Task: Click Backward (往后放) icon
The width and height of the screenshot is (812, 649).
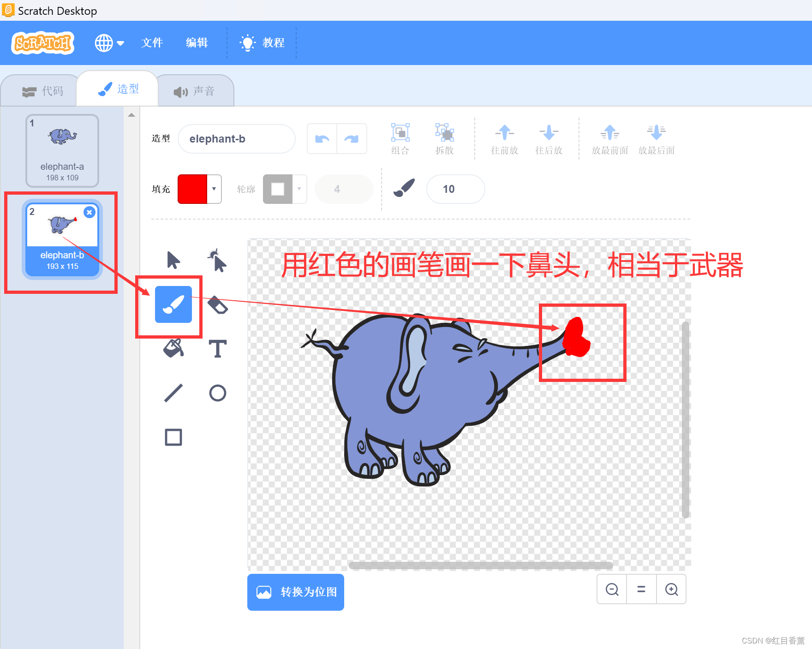Action: [549, 133]
